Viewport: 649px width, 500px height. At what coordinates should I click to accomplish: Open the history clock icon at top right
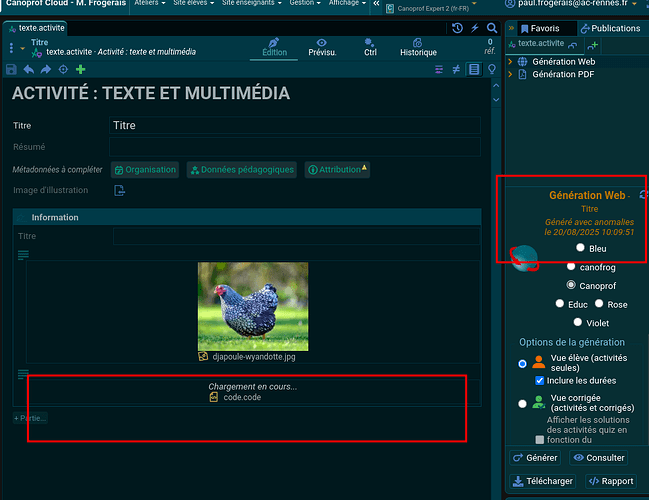coord(458,28)
